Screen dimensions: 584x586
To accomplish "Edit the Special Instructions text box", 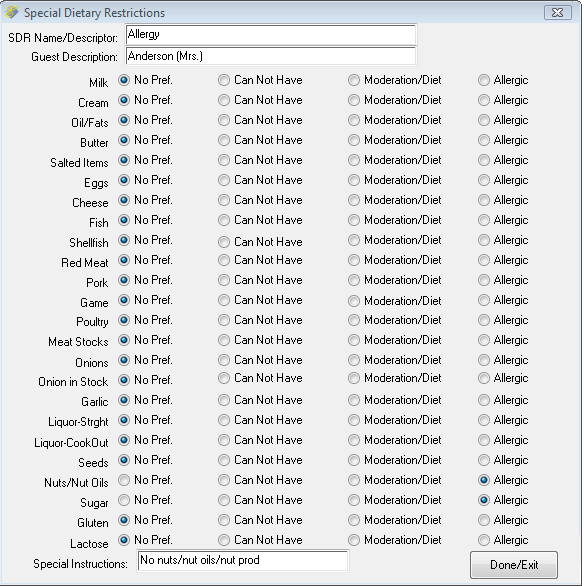I will click(x=243, y=560).
